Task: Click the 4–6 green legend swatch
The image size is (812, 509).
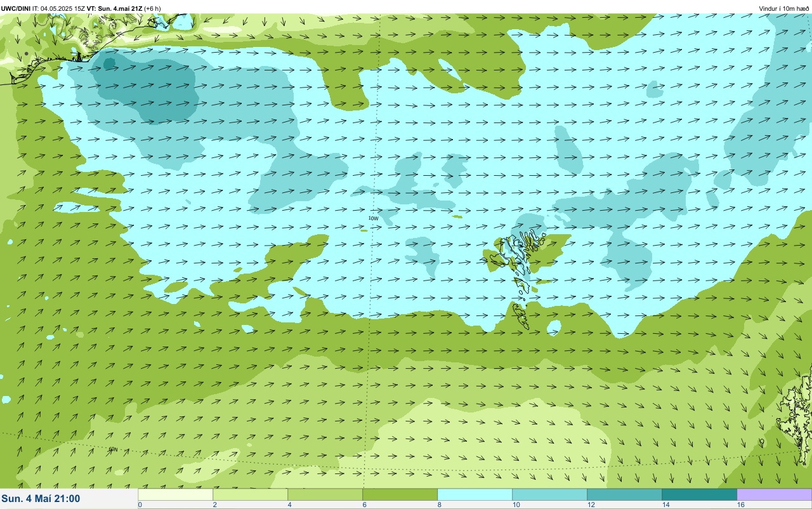Action: pyautogui.click(x=325, y=494)
